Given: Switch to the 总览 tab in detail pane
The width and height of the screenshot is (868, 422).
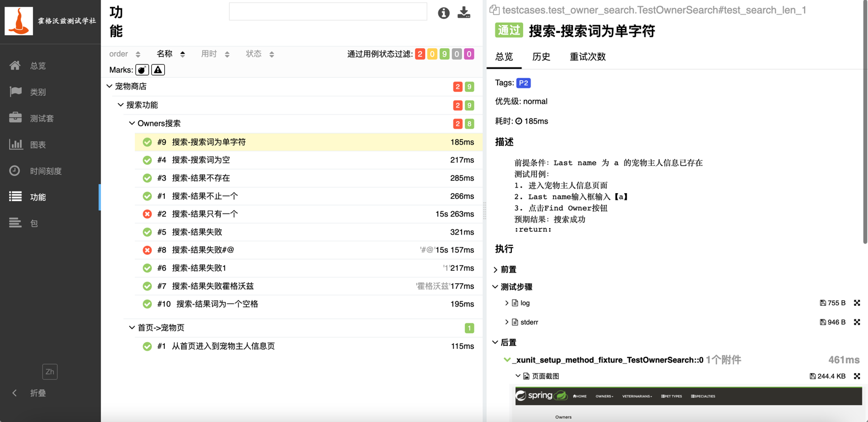Looking at the screenshot, I should tap(504, 57).
